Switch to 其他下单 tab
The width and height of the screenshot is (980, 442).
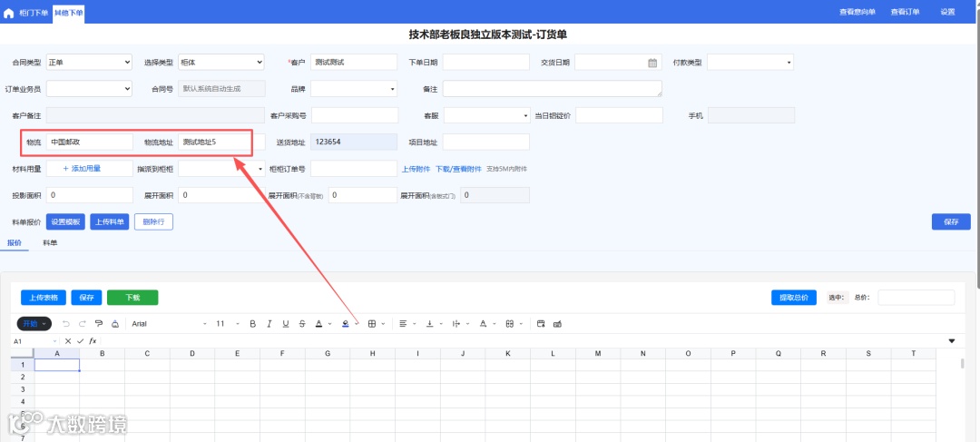68,12
